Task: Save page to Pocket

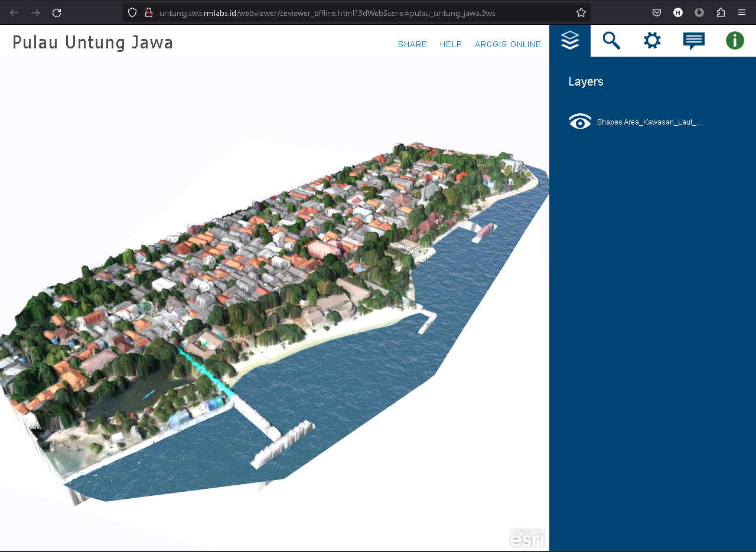Action: point(657,12)
